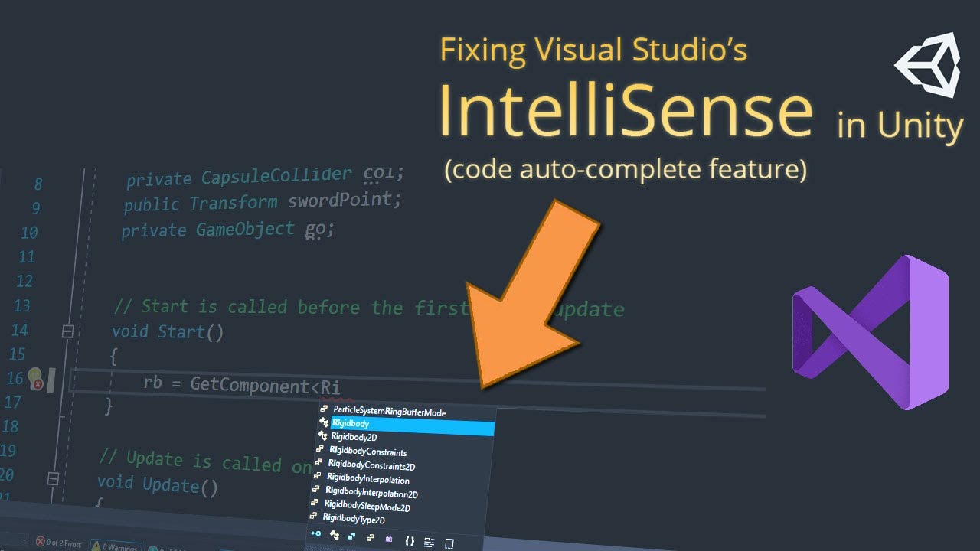Choose RigidbodyConstraints2D completion entry
The width and height of the screenshot is (980, 551).
[x=371, y=465]
